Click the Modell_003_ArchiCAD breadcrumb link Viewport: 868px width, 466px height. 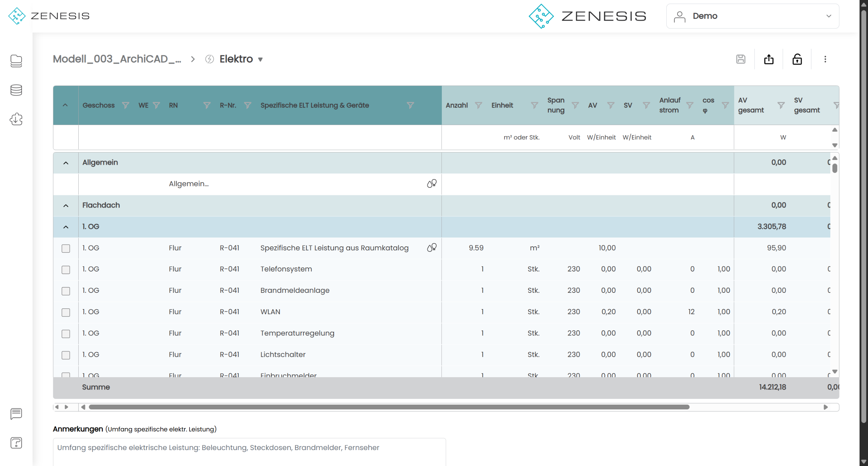pyautogui.click(x=117, y=59)
